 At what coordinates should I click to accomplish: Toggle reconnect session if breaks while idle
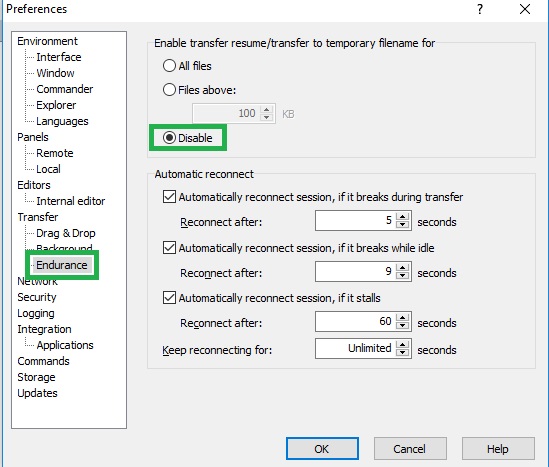coord(169,248)
